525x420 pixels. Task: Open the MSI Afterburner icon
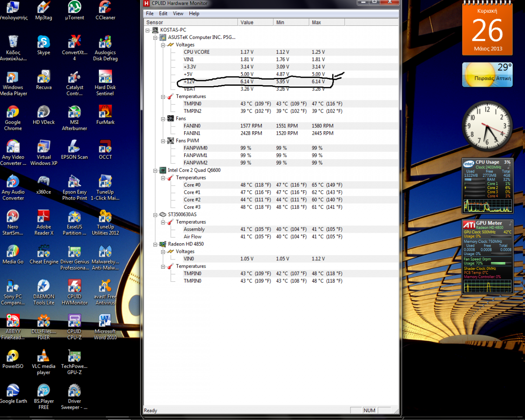tap(74, 118)
